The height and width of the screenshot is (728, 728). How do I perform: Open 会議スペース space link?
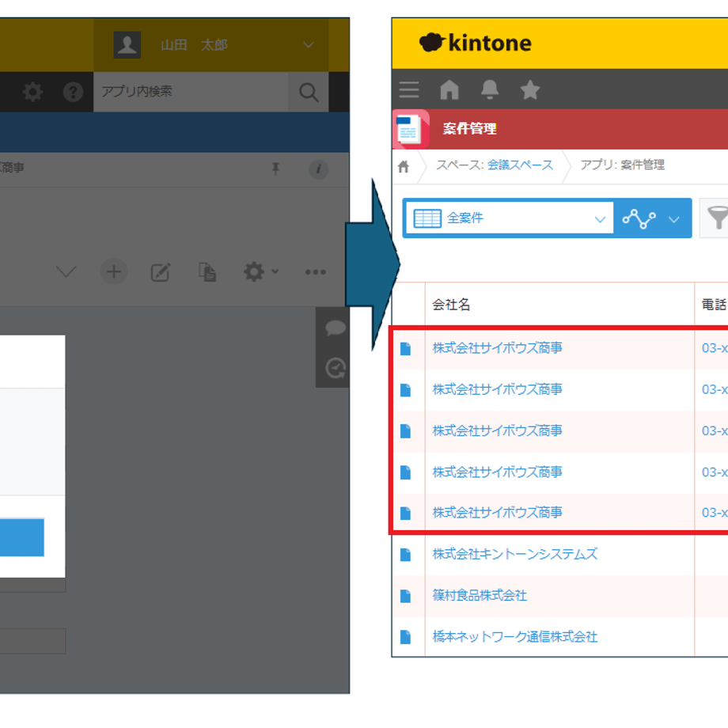[x=520, y=165]
